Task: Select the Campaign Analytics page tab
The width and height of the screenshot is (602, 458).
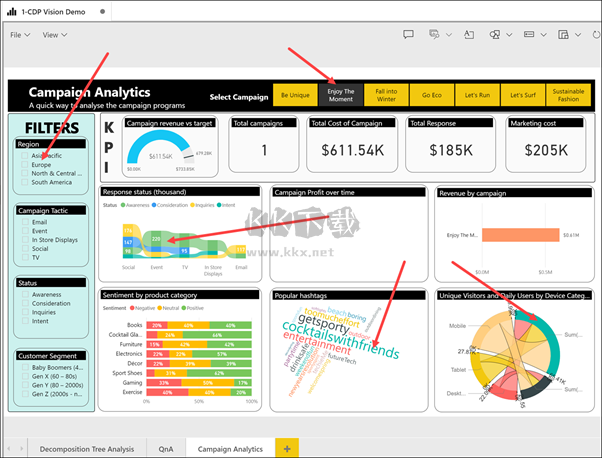Action: click(230, 449)
